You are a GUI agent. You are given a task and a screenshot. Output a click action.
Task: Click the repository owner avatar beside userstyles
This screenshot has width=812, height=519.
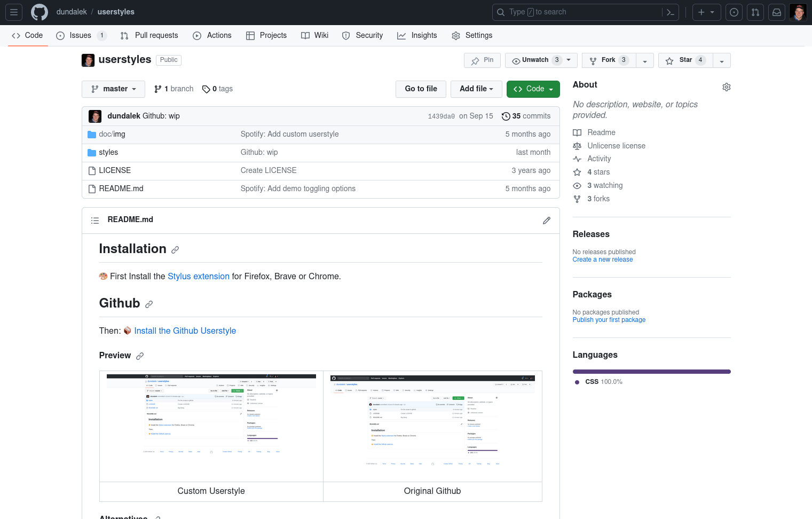[88, 60]
